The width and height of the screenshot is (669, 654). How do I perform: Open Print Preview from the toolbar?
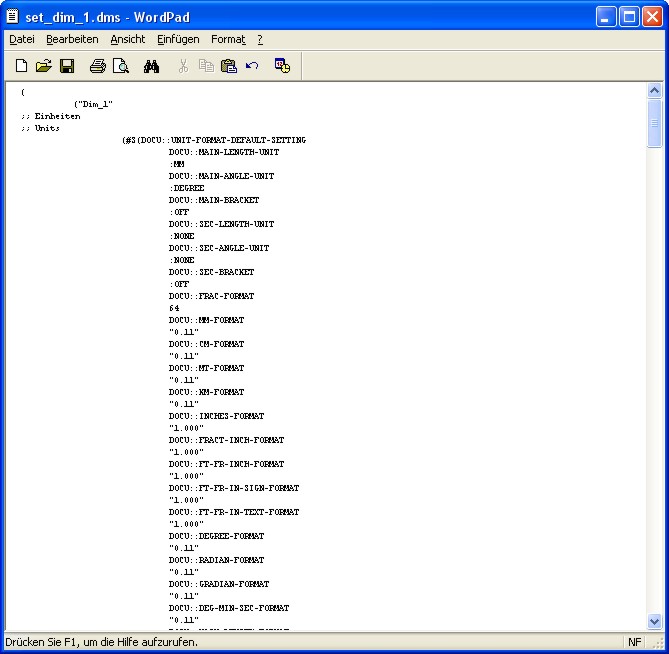(120, 66)
